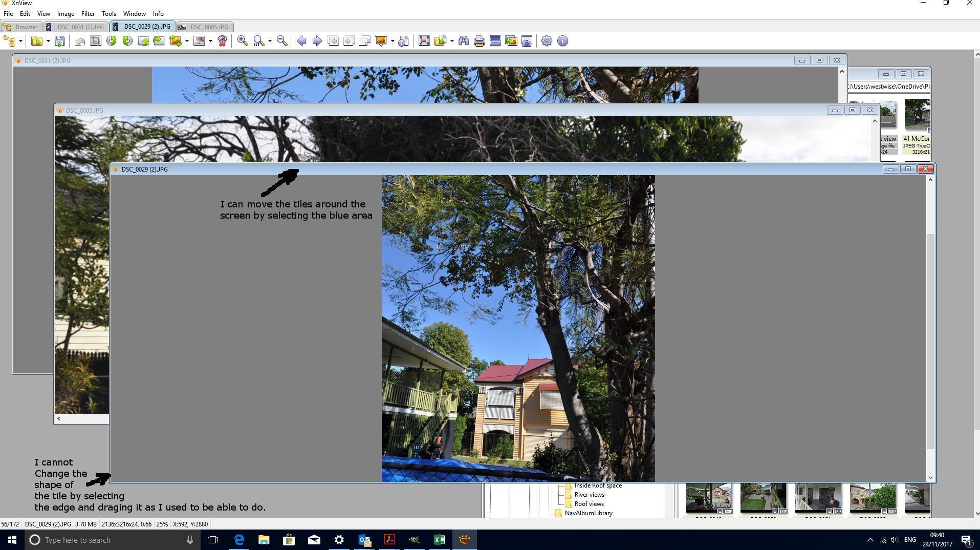Open Excel from the taskbar
Screen dimensions: 980x550
[439, 540]
